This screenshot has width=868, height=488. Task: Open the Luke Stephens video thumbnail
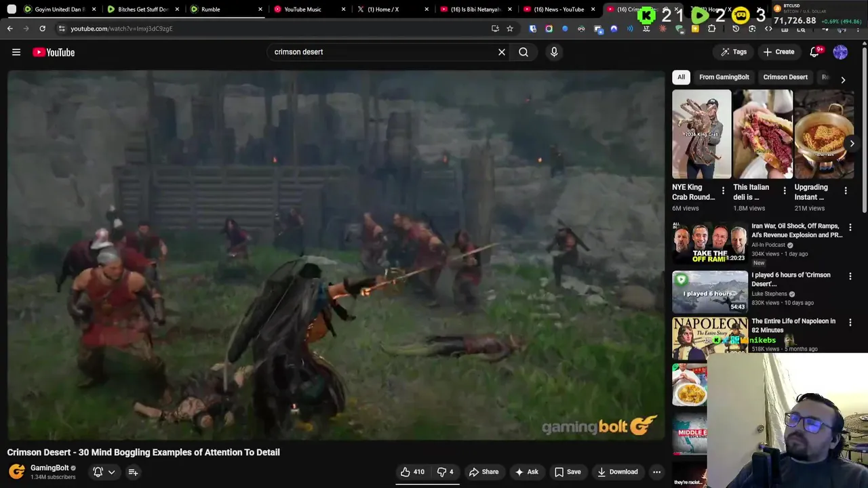pos(710,291)
